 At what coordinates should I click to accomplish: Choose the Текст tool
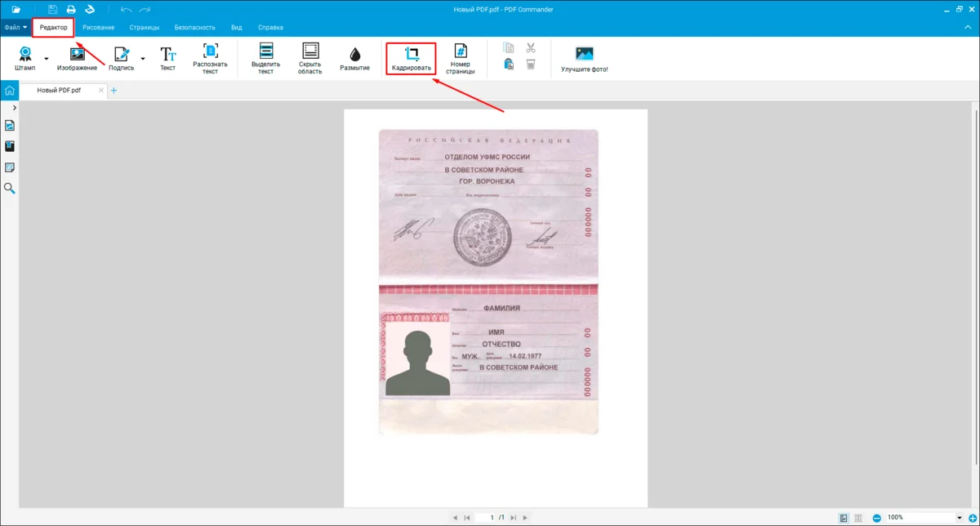167,58
